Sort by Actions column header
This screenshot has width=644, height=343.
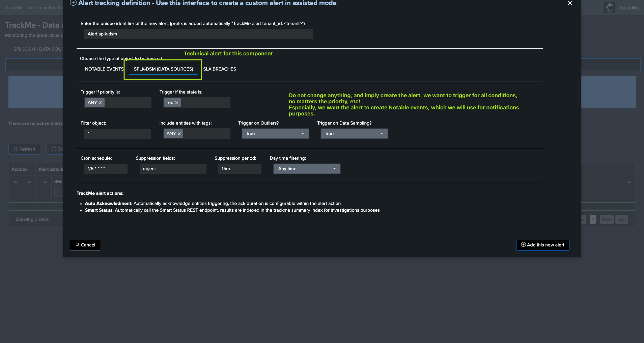click(20, 169)
